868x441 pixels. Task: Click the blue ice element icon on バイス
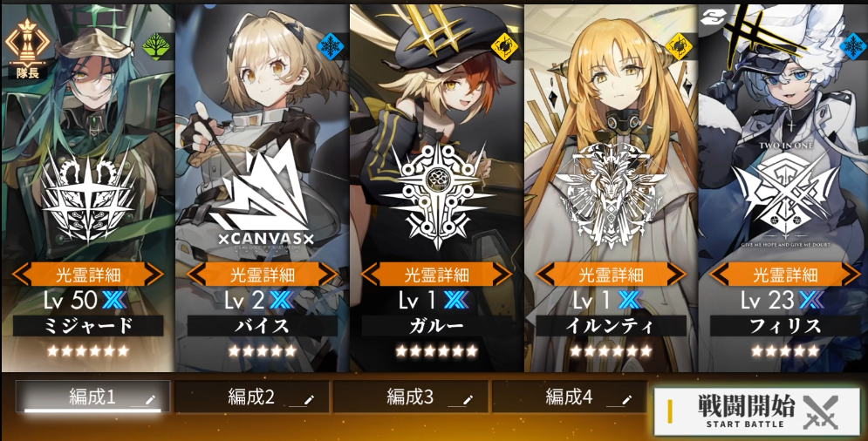[x=330, y=46]
